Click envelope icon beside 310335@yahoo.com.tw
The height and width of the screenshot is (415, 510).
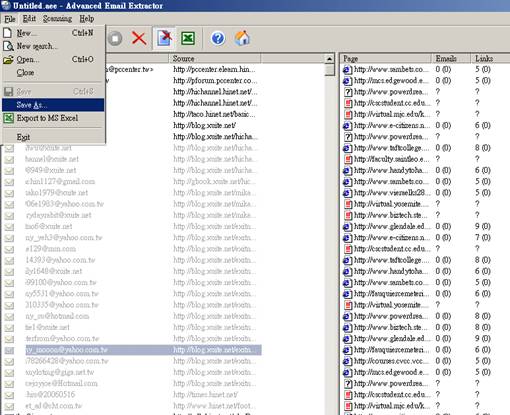click(9, 305)
